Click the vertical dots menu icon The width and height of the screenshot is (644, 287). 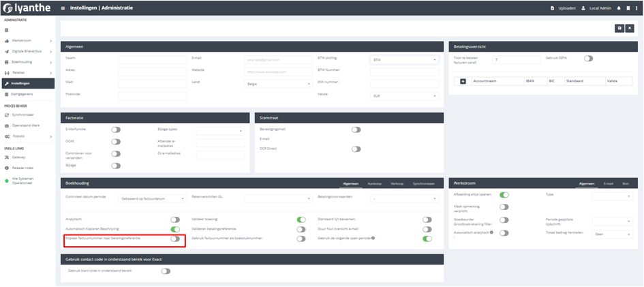tap(637, 8)
